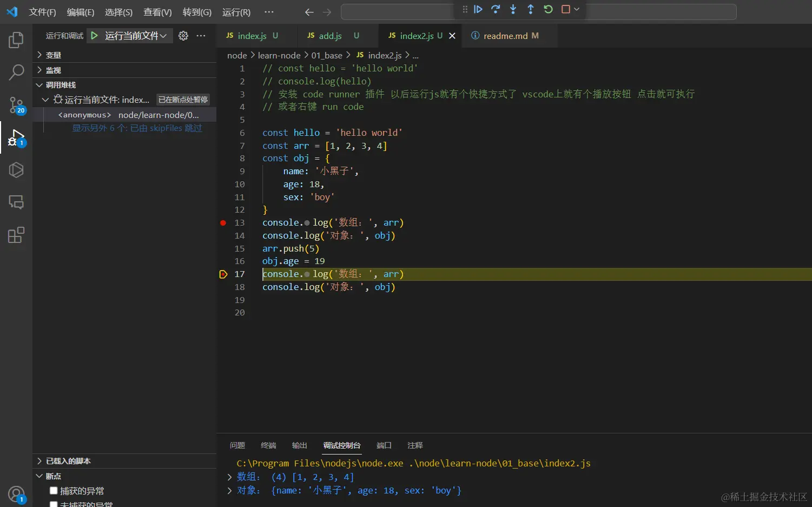The width and height of the screenshot is (812, 507).
Task: Open the Search view in activity bar
Action: tap(16, 73)
